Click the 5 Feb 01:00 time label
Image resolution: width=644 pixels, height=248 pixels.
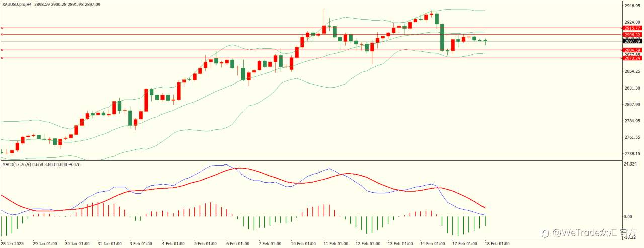205,244
